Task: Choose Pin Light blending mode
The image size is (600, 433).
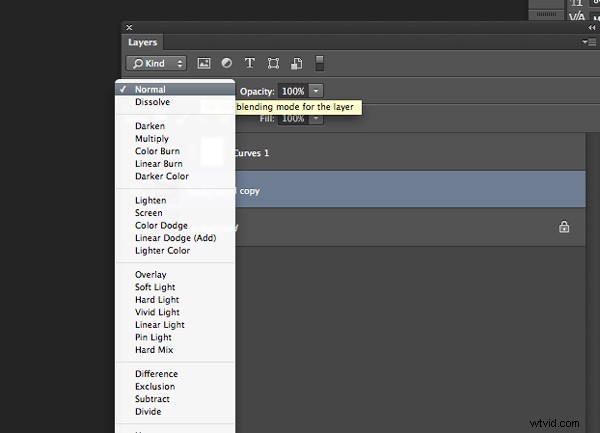Action: click(175, 337)
